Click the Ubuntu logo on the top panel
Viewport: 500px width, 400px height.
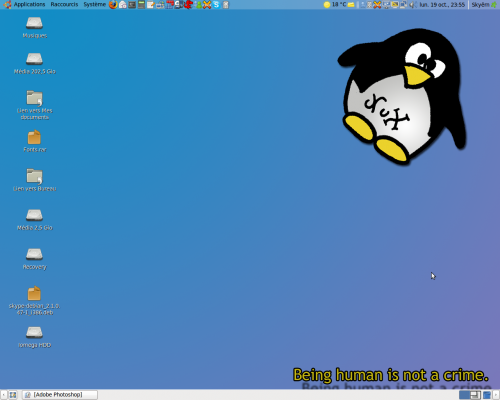pyautogui.click(x=7, y=5)
